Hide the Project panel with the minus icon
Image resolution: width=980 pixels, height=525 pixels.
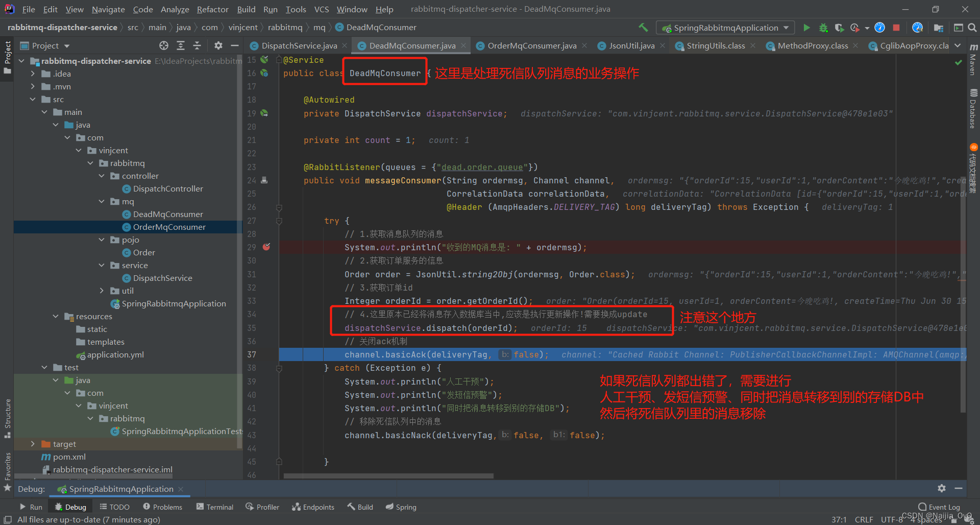pyautogui.click(x=235, y=45)
